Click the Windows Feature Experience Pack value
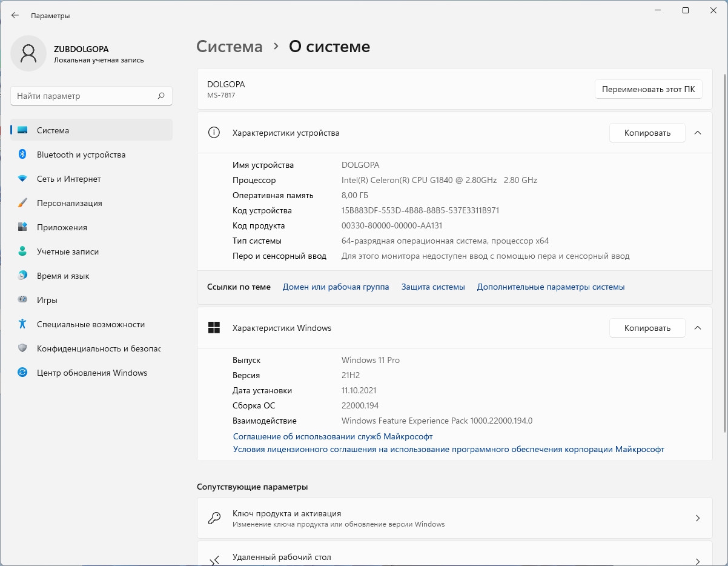 point(437,421)
